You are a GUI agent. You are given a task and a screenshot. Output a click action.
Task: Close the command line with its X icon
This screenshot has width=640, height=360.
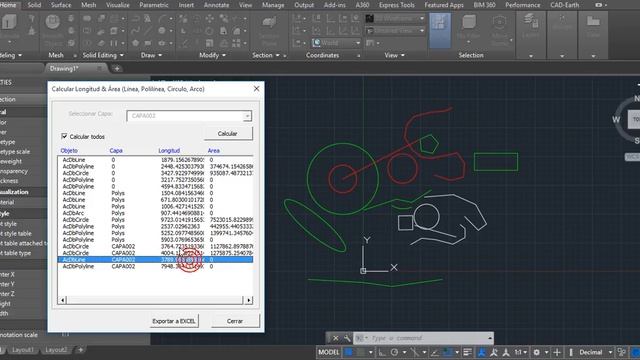point(336,338)
